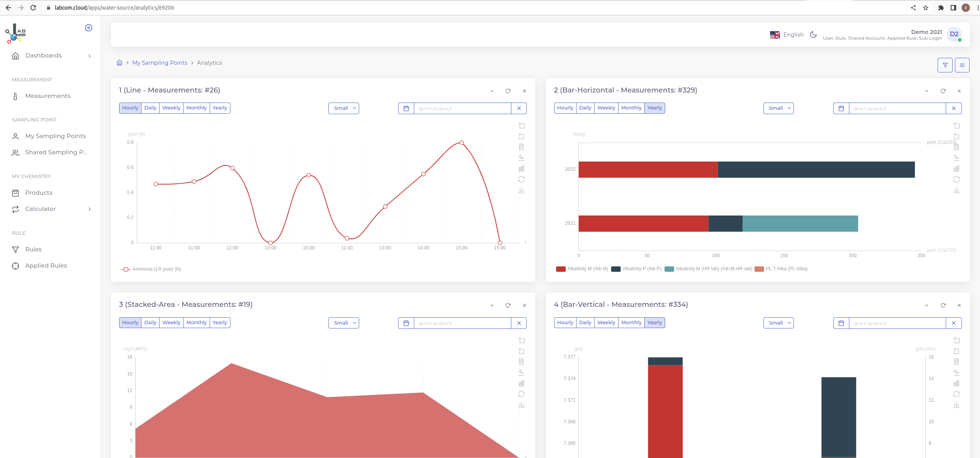
Task: Open data view tool in chart 2
Action: 956,147
